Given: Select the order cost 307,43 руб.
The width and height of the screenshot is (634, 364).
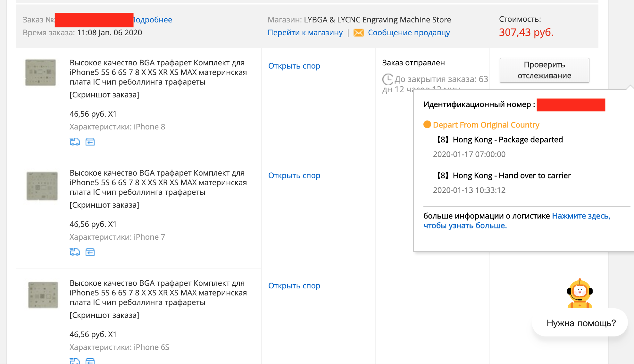Looking at the screenshot, I should pos(526,32).
